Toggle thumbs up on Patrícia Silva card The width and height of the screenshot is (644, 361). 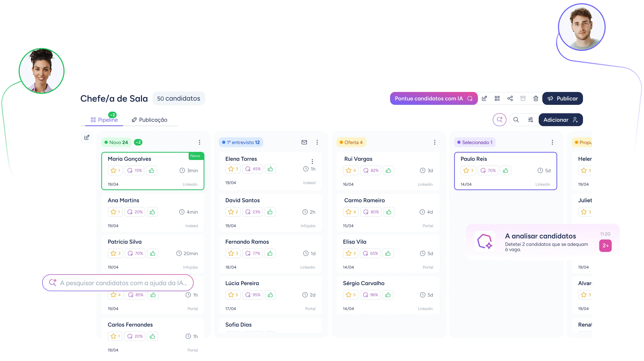(x=153, y=253)
